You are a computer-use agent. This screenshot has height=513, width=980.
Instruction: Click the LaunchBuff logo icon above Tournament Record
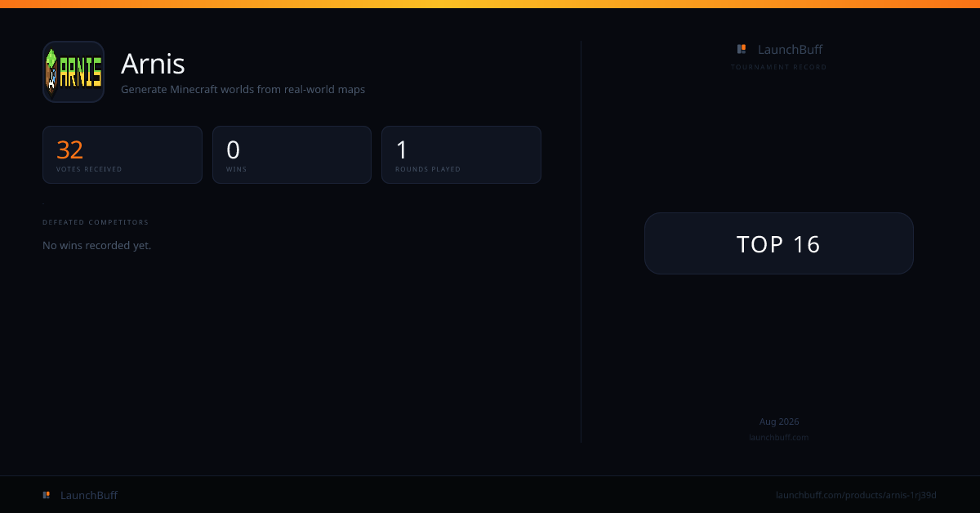tap(742, 49)
